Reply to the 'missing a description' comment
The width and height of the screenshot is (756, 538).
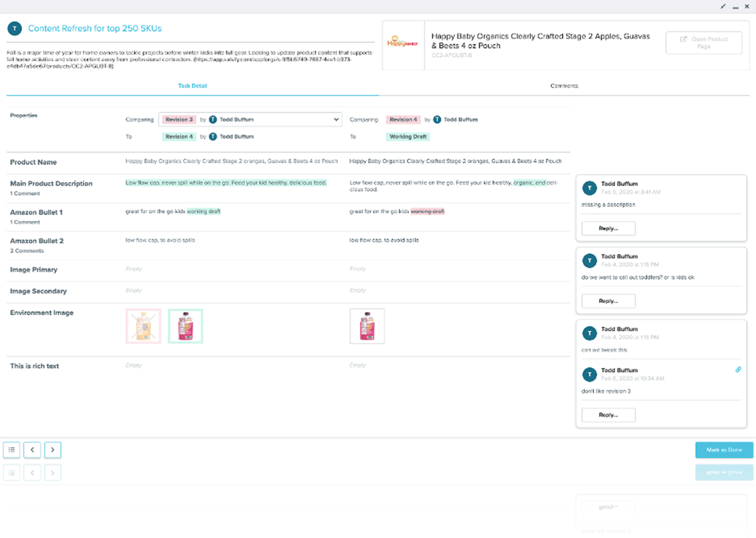[608, 228]
